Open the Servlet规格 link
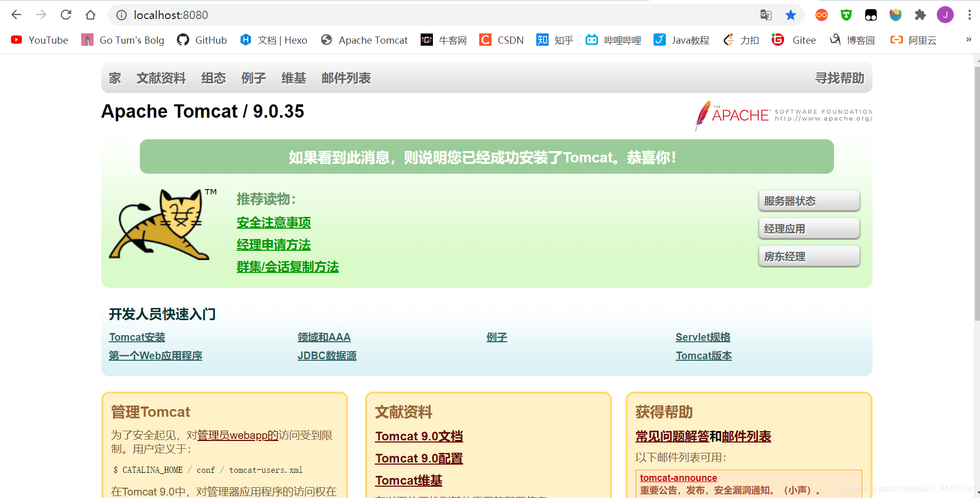The width and height of the screenshot is (980, 498). (x=703, y=337)
